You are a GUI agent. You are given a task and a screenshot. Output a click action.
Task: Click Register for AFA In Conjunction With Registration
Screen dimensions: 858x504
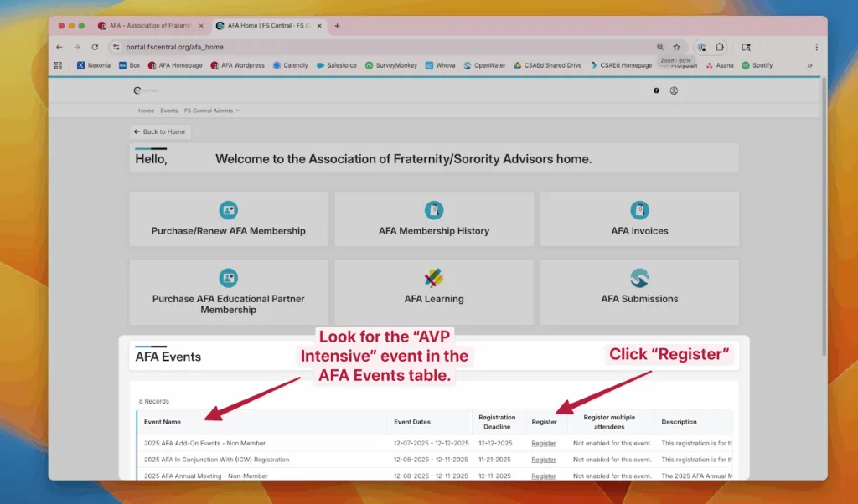(543, 460)
